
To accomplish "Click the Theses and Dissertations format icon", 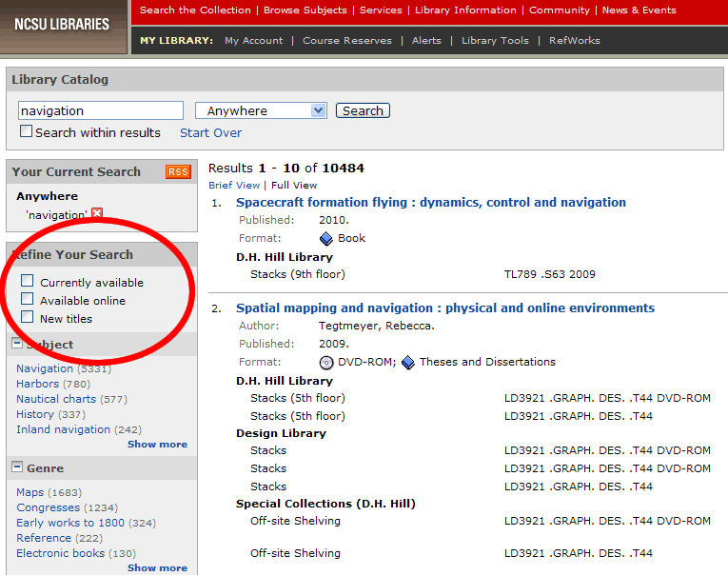I will coord(408,363).
